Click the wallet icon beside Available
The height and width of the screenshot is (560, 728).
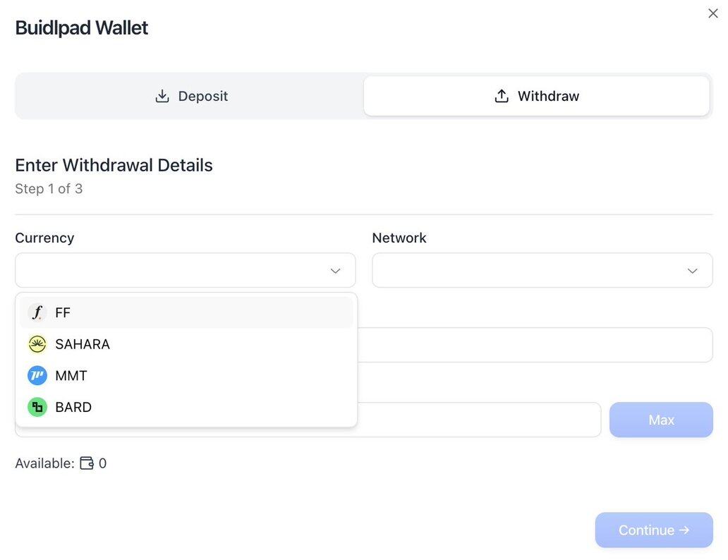click(87, 463)
